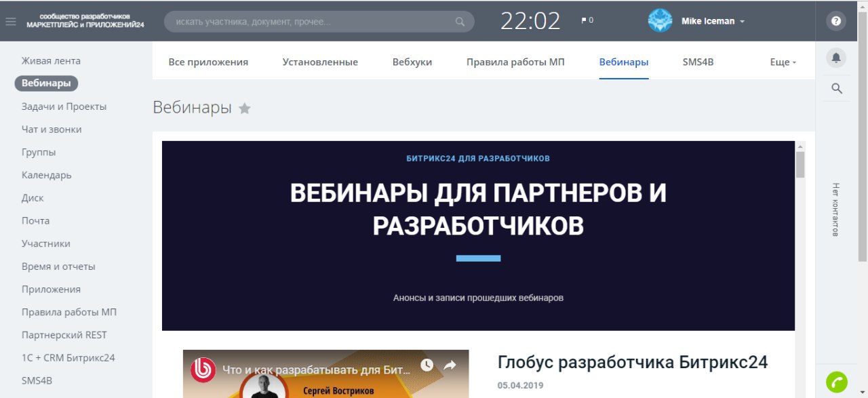Go to Группы in sidebar
Image resolution: width=868 pixels, height=398 pixels.
tap(39, 152)
